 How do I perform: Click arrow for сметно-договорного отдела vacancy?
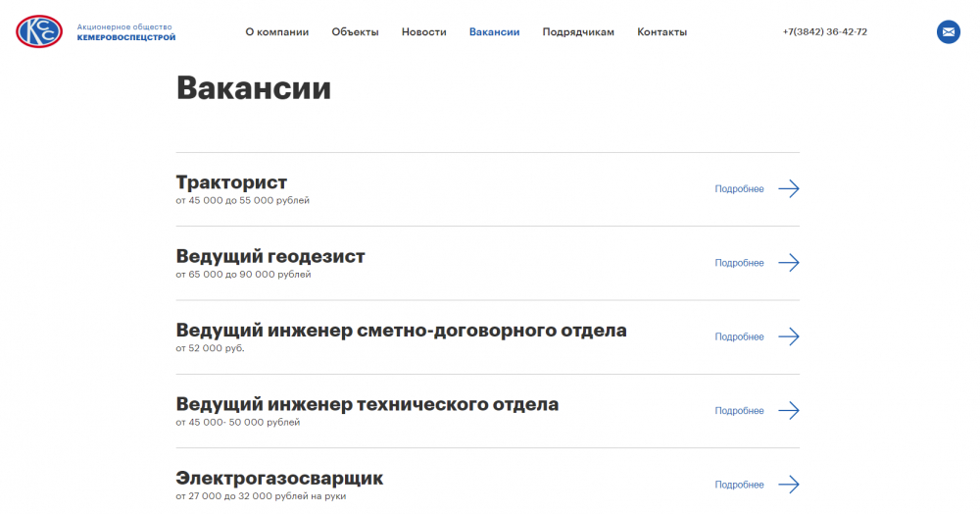tap(789, 336)
